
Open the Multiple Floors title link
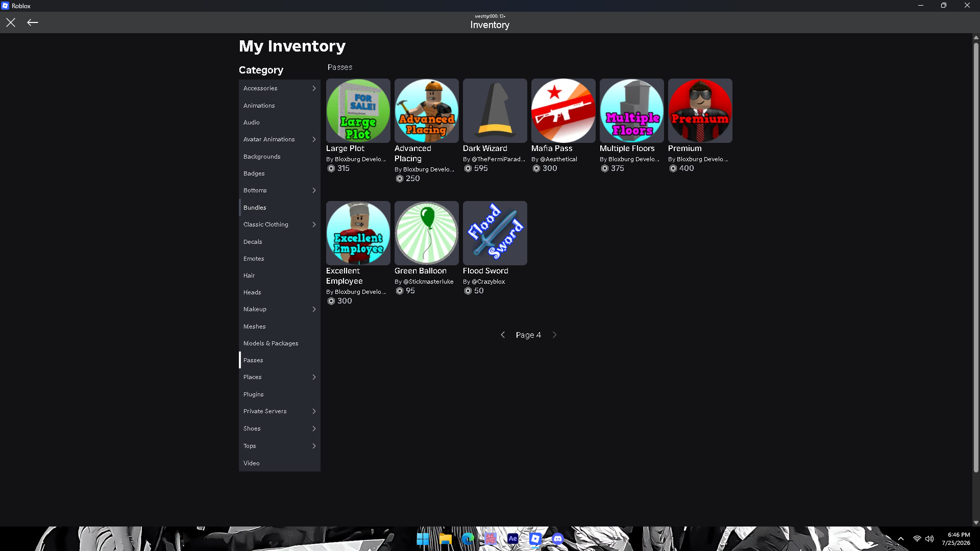(x=627, y=148)
